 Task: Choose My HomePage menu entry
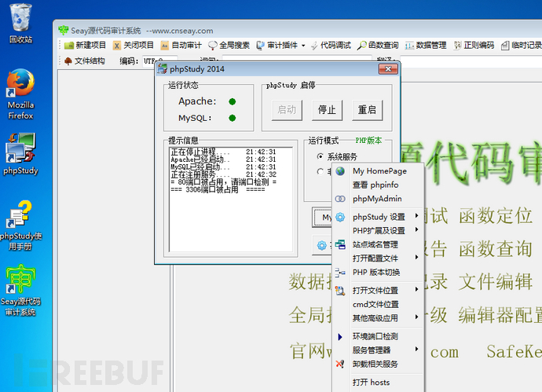[378, 171]
